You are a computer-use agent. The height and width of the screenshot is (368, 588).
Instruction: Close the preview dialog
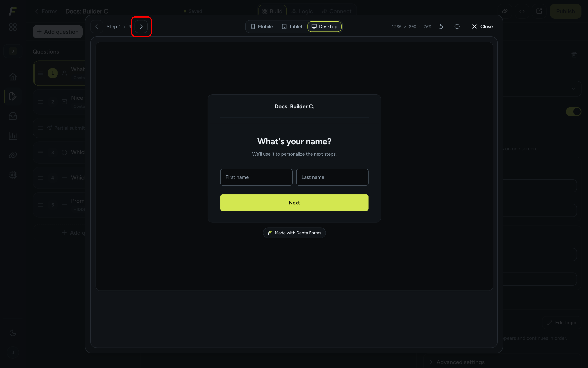click(482, 27)
